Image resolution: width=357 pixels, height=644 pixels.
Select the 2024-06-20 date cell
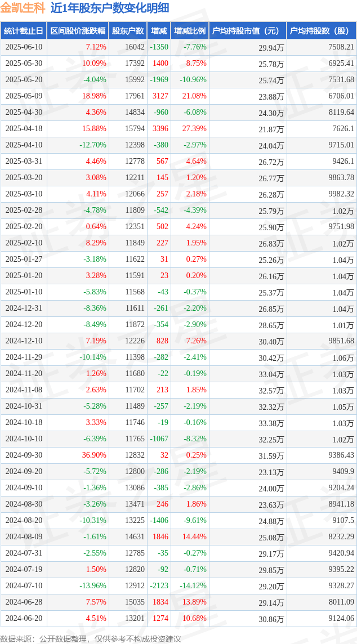pos(24,619)
